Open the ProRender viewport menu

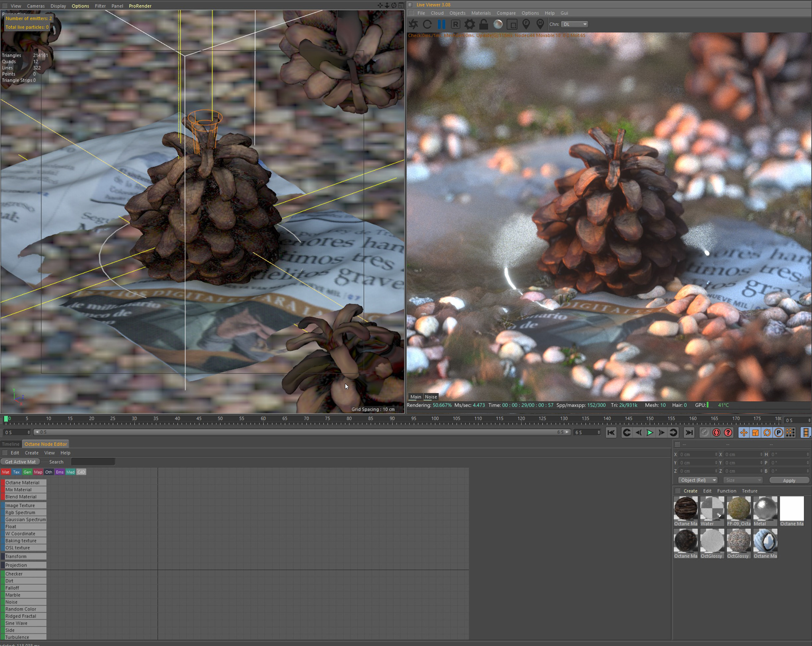(x=140, y=6)
